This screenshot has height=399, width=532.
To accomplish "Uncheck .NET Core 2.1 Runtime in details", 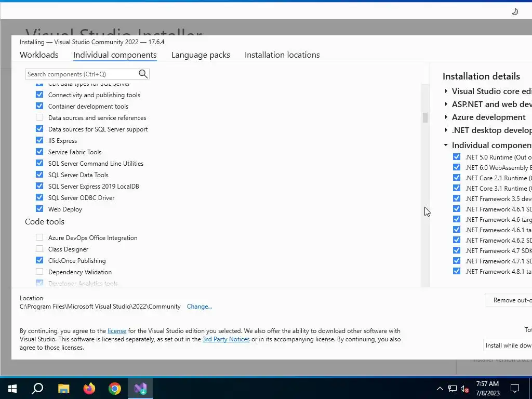I will [457, 178].
